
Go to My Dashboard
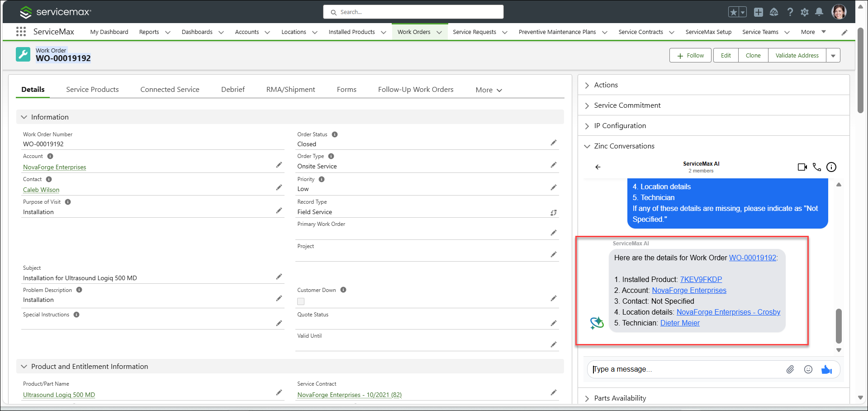(109, 32)
